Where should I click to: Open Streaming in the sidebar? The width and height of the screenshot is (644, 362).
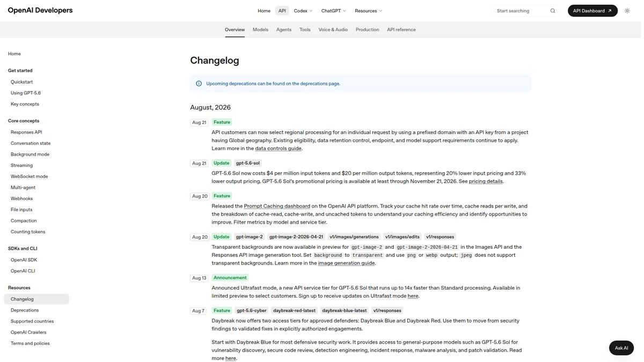coord(21,165)
